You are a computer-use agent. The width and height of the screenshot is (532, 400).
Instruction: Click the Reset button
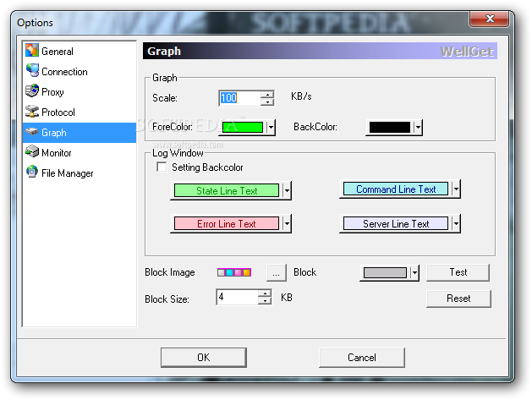pyautogui.click(x=458, y=299)
